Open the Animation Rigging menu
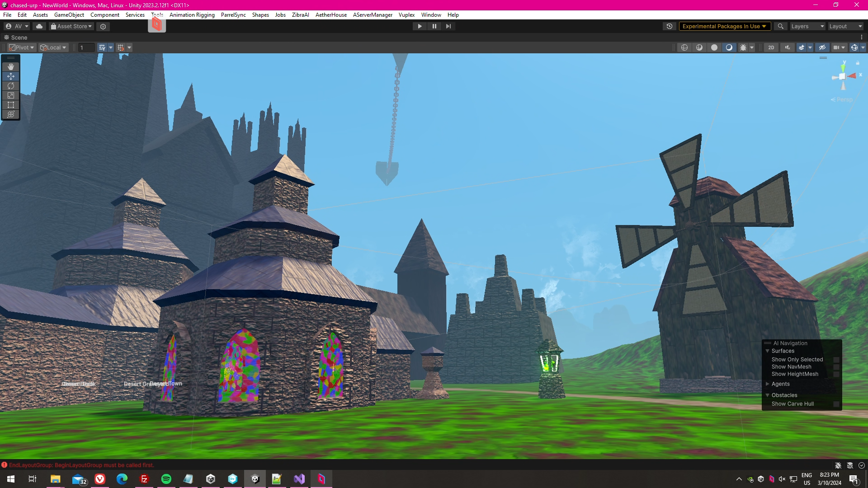The height and width of the screenshot is (488, 868). tap(192, 15)
